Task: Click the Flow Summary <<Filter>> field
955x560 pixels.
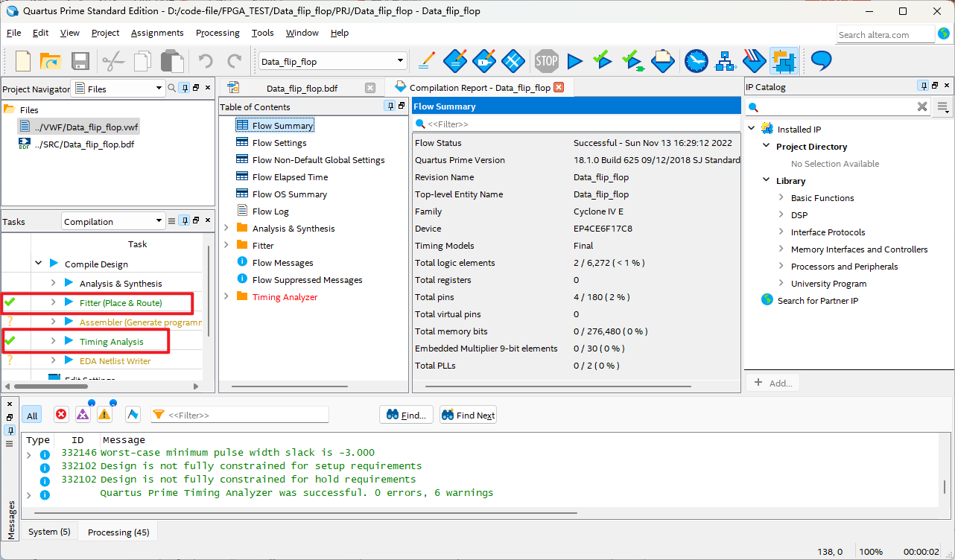Action: tap(577, 124)
